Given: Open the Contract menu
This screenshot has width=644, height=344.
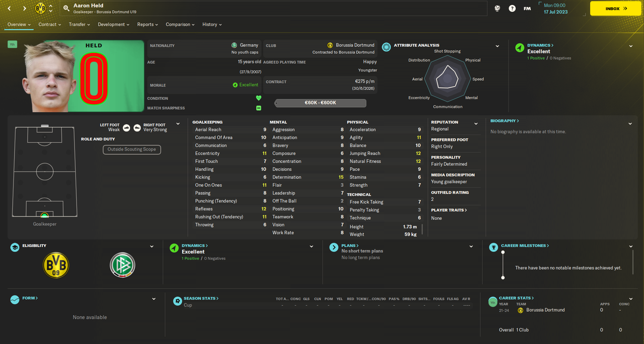Looking at the screenshot, I should pos(50,24).
